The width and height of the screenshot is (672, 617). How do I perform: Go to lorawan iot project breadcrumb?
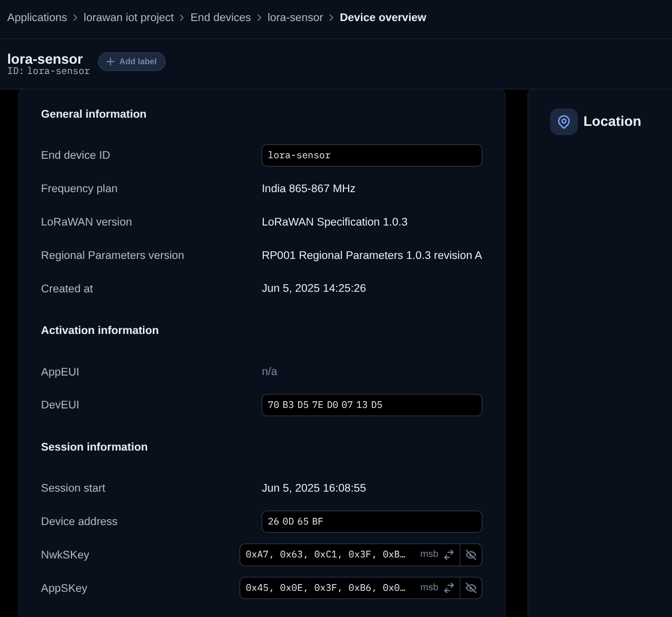(129, 17)
